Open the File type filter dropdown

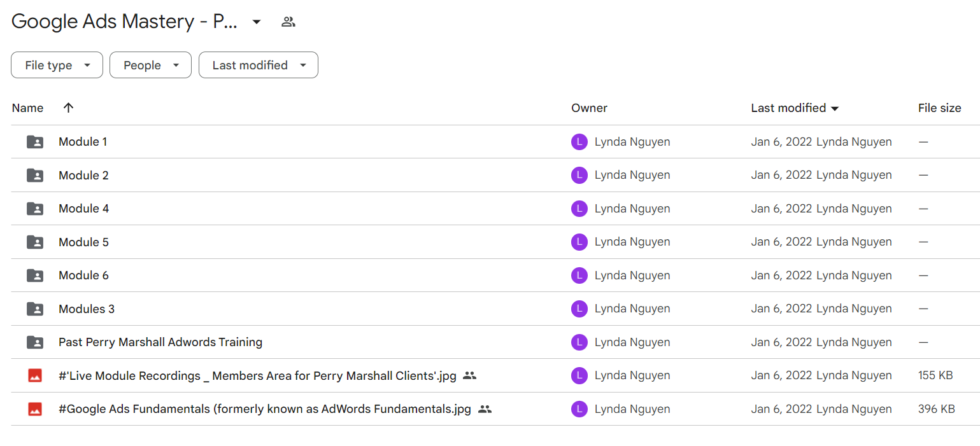[57, 65]
